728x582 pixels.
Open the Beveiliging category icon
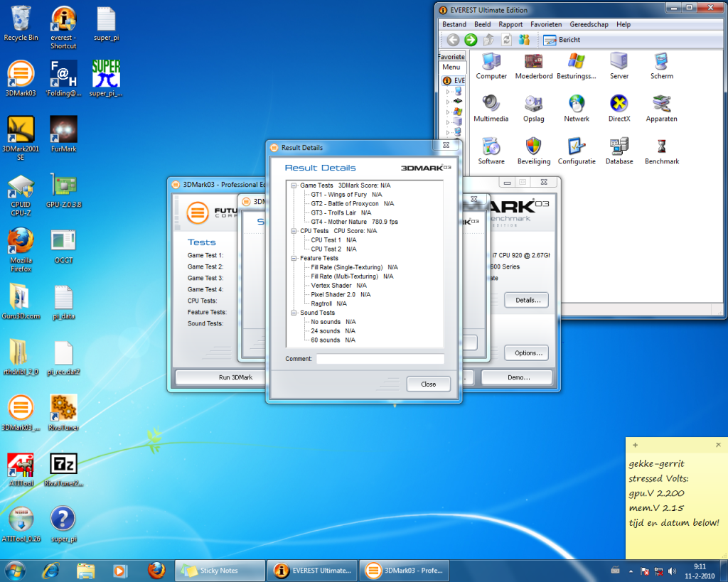click(534, 151)
